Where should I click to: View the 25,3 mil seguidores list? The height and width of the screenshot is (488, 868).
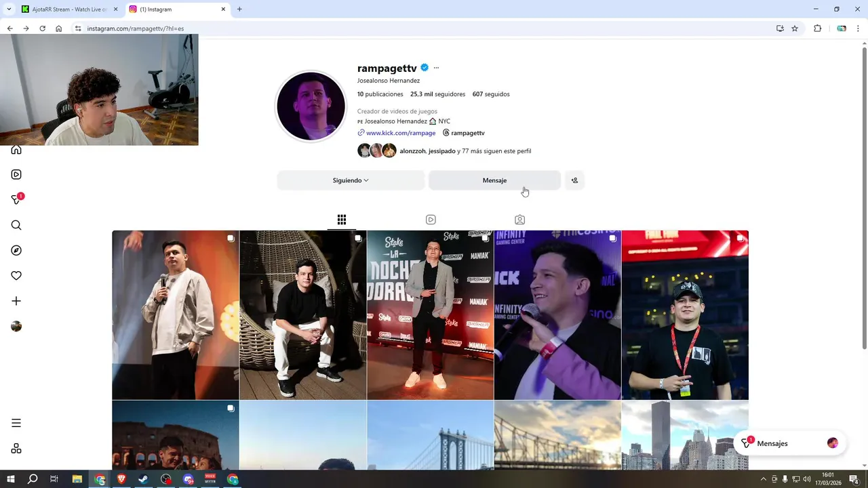[437, 94]
